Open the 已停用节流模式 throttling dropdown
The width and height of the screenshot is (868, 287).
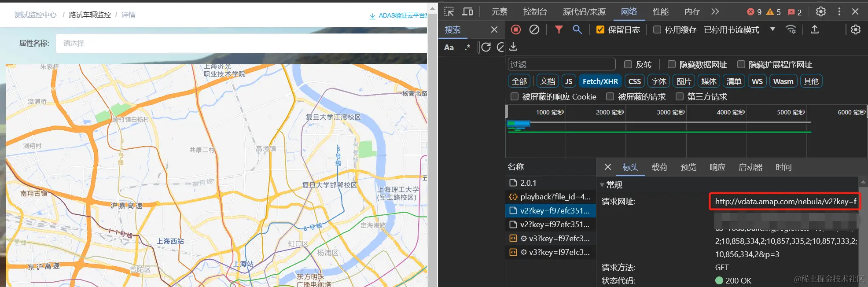coord(739,29)
